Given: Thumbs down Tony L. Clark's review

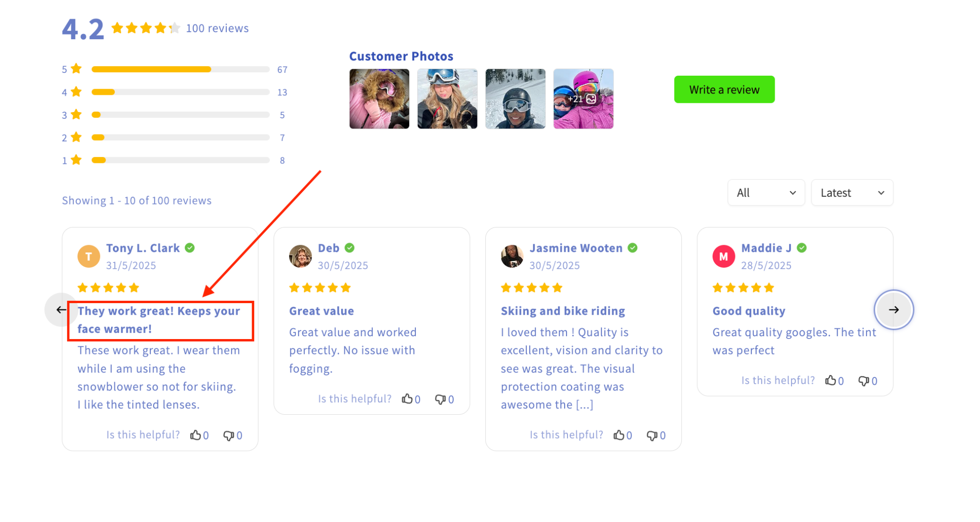Looking at the screenshot, I should point(228,435).
